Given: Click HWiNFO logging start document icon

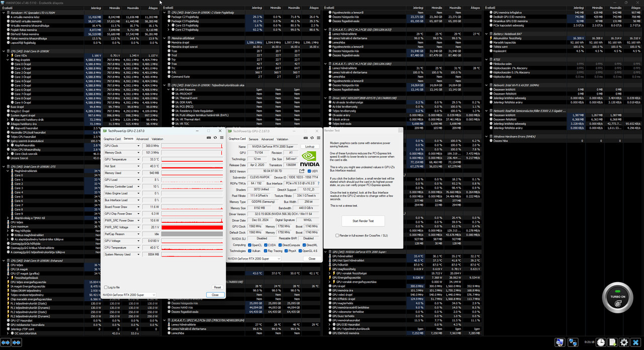Looking at the screenshot, I should (x=612, y=342).
